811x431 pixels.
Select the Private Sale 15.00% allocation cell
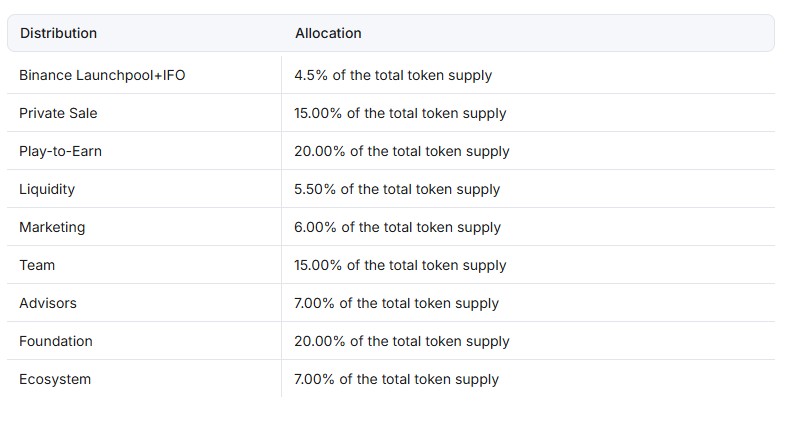pyautogui.click(x=400, y=113)
